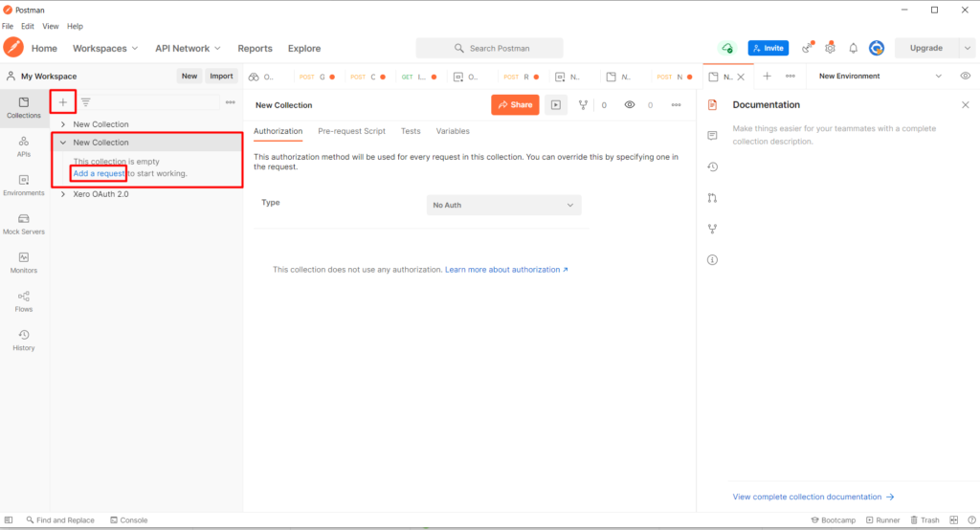Open the Environments sidebar section
This screenshot has height=530, width=980.
pos(24,186)
